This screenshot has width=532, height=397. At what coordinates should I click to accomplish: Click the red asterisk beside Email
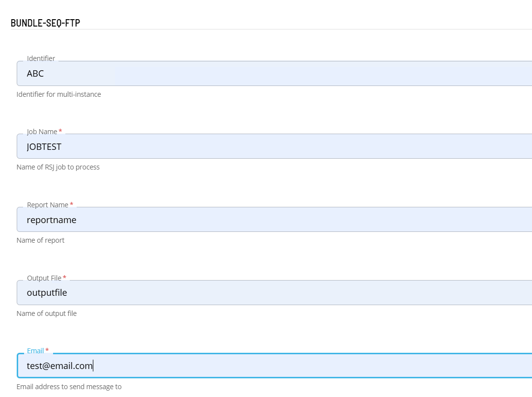tap(47, 350)
